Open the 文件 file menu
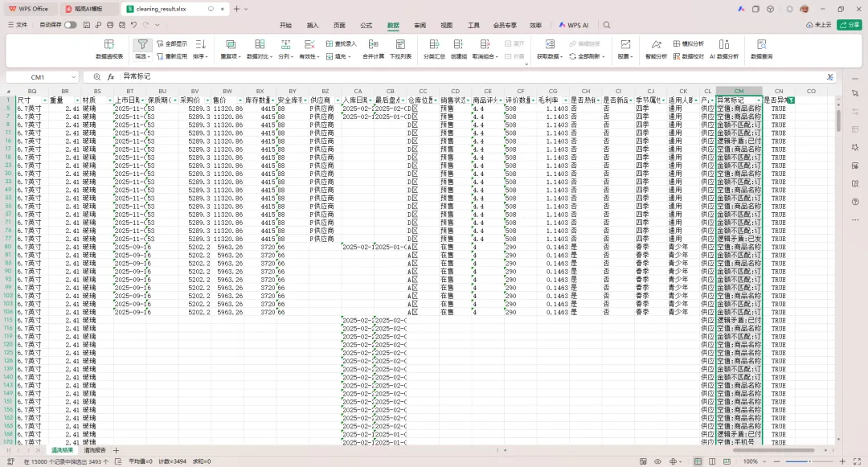This screenshot has width=868, height=467. click(x=18, y=25)
